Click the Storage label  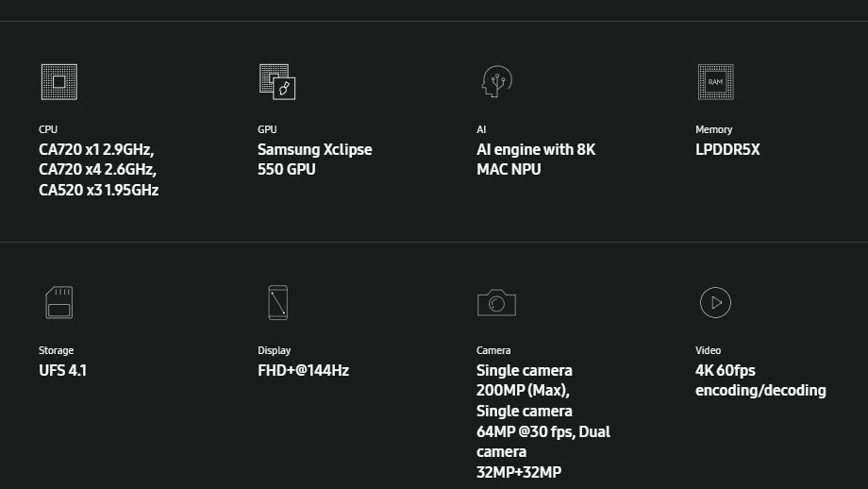coord(56,350)
